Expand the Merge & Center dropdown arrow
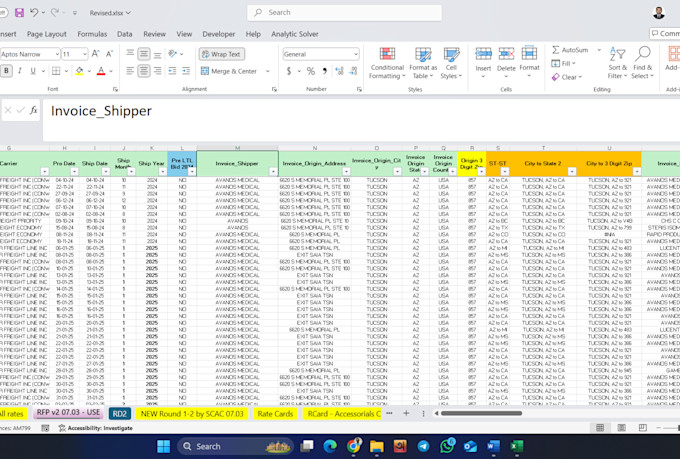This screenshot has height=459, width=680. tap(268, 71)
